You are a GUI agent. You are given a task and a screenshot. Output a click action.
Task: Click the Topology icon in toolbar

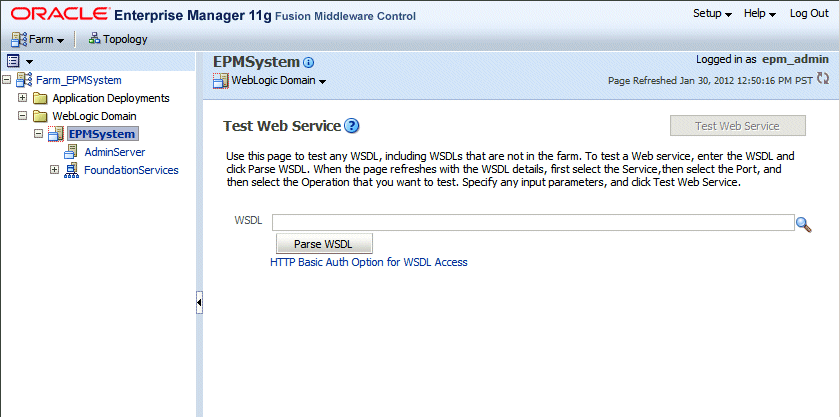click(95, 39)
